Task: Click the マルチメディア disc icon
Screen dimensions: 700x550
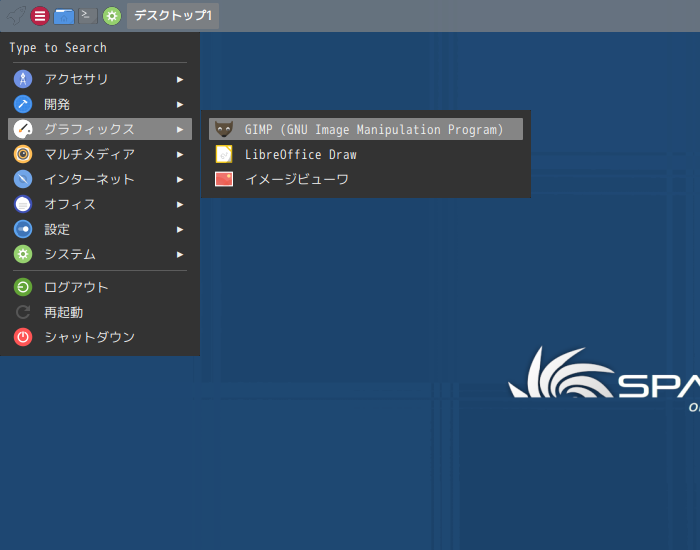Action: click(x=23, y=154)
